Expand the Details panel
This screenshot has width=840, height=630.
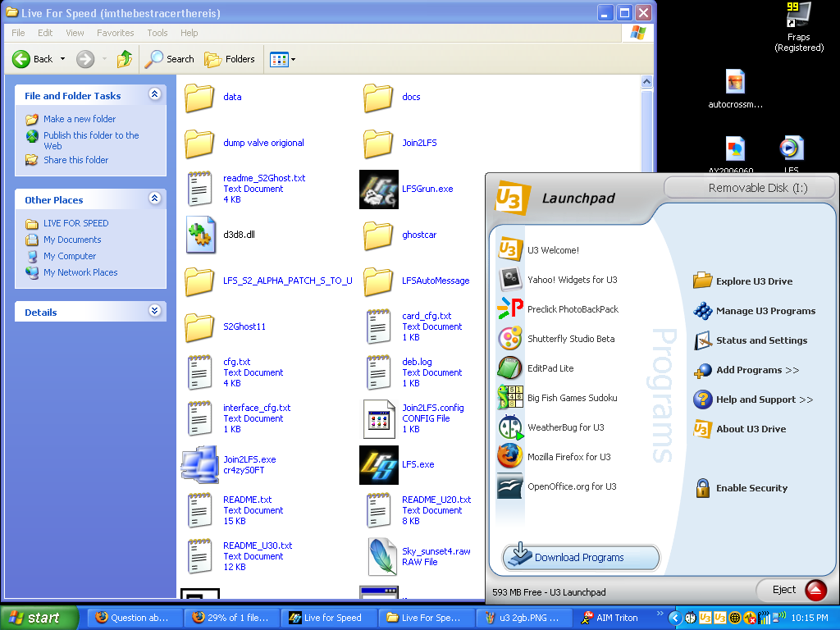(155, 311)
